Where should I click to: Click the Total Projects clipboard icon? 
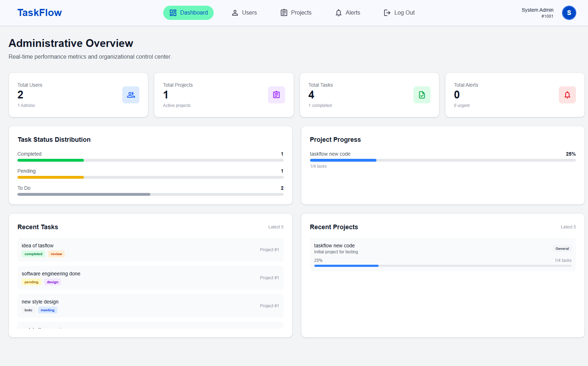277,95
